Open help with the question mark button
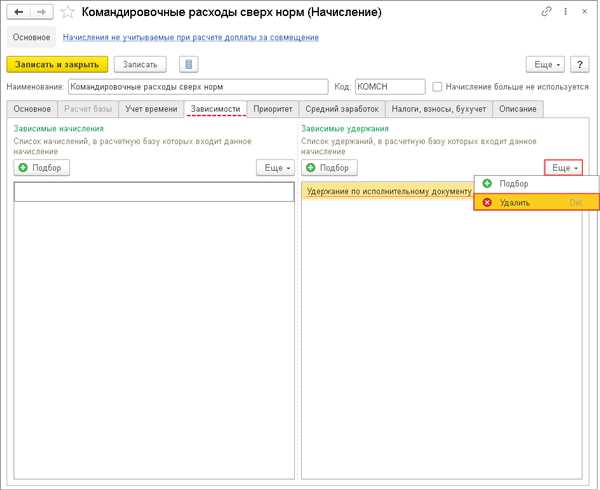This screenshot has width=600, height=490. click(x=580, y=65)
